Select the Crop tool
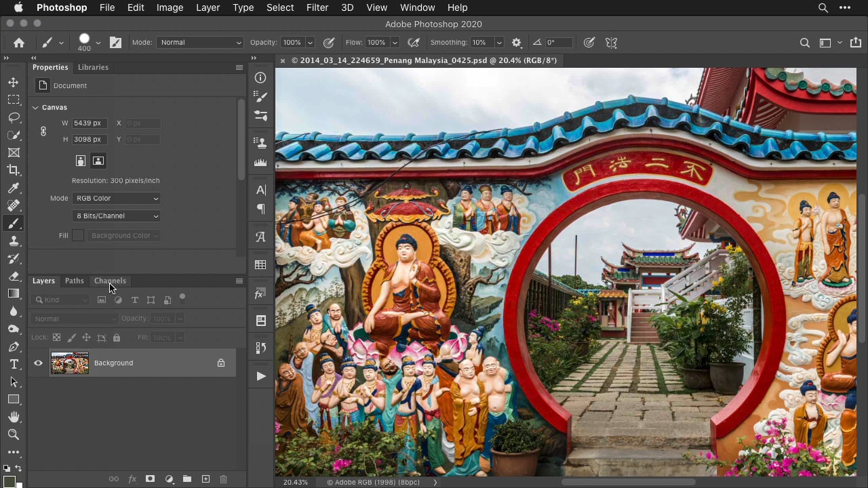This screenshot has height=488, width=868. 14,170
